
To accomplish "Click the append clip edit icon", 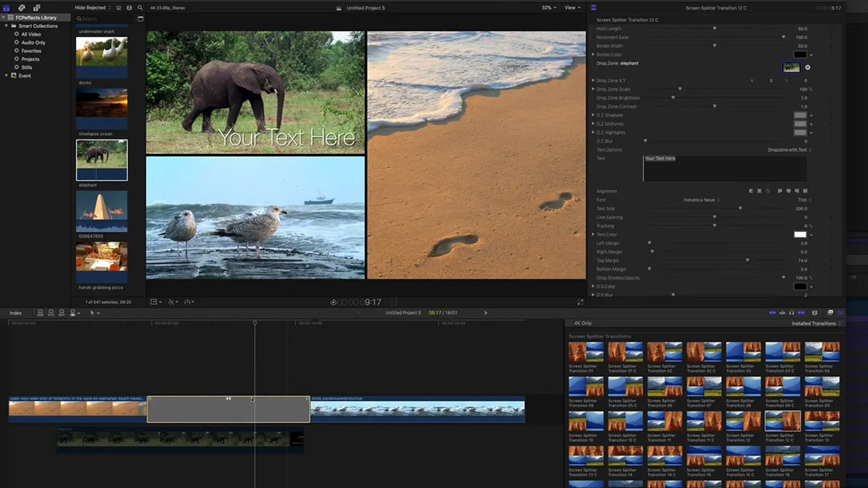I will (x=61, y=313).
